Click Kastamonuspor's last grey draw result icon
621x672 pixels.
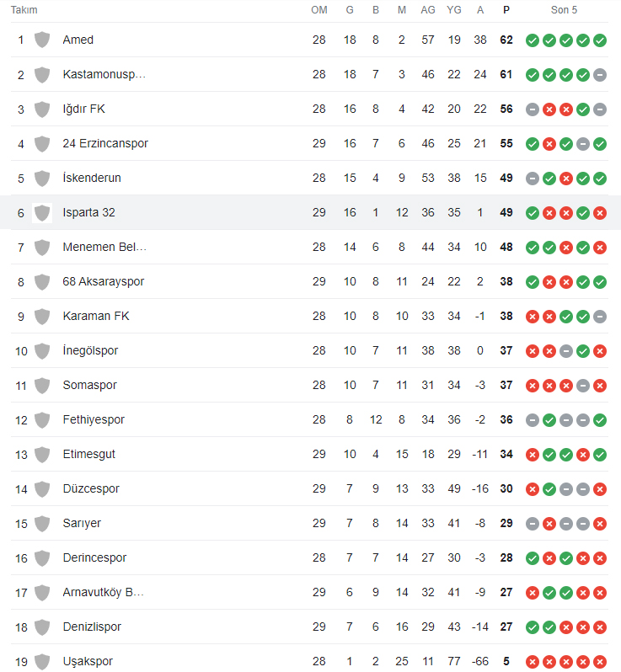(x=600, y=75)
